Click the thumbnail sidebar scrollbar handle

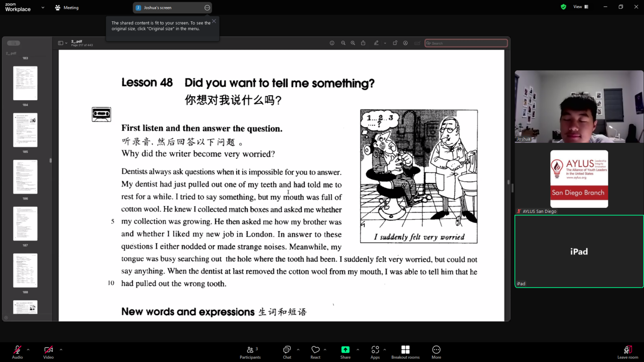[x=51, y=160]
